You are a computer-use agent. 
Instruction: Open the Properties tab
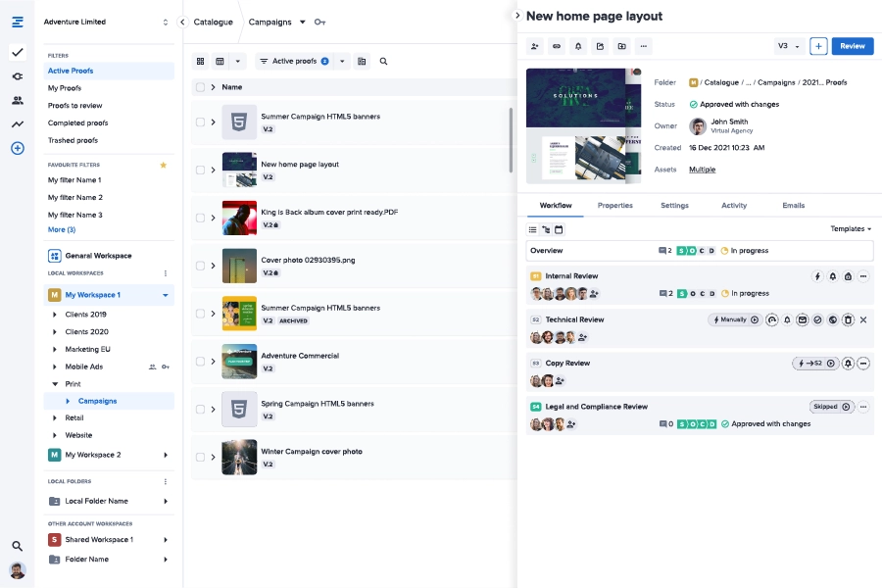(614, 206)
